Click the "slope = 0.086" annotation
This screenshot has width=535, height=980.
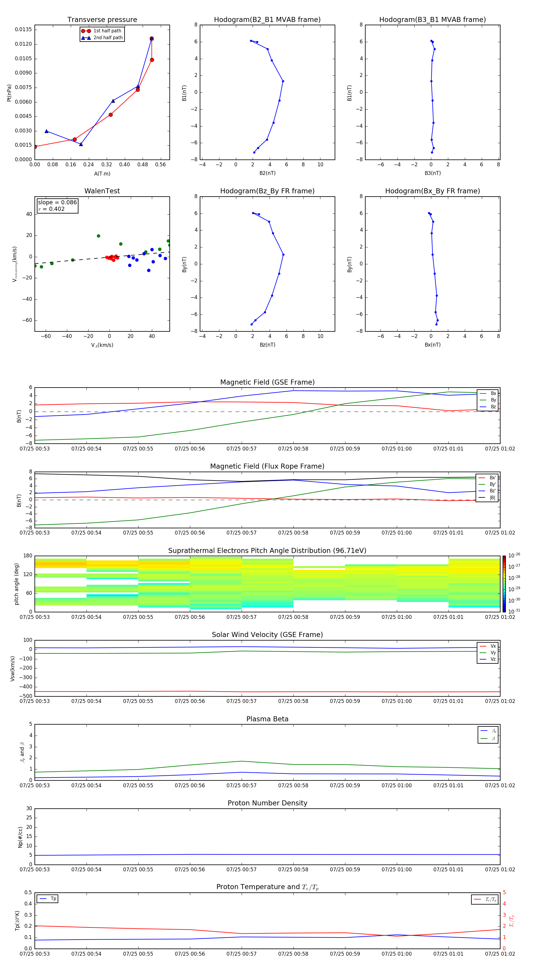point(57,203)
